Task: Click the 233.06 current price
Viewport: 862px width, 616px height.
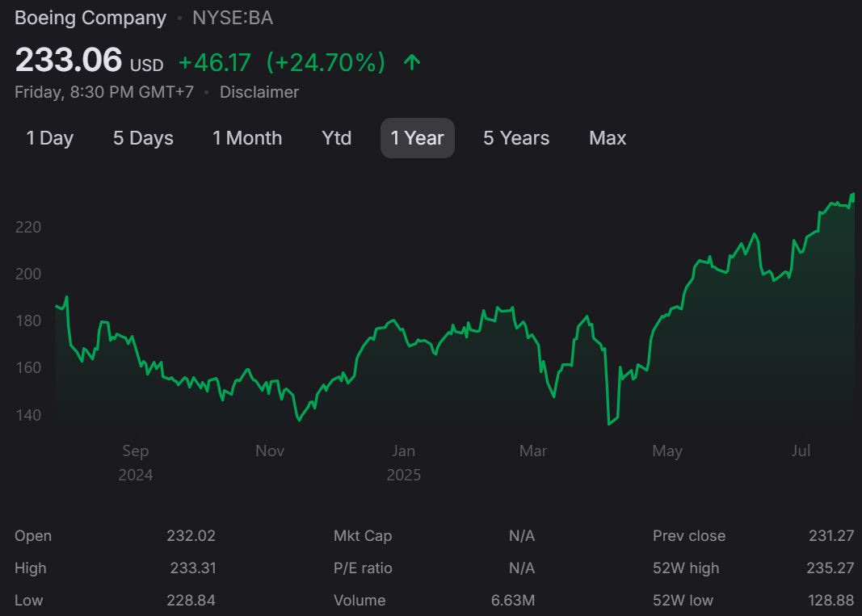Action: tap(68, 60)
